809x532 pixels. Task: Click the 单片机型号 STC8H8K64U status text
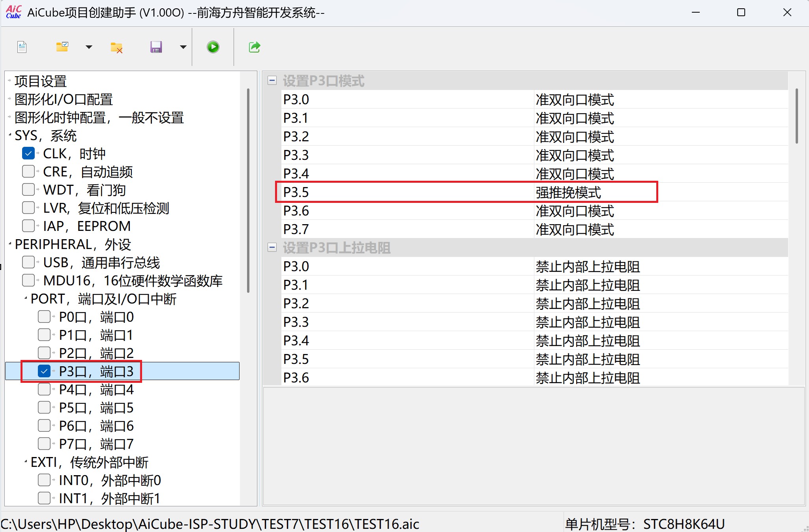(x=645, y=524)
